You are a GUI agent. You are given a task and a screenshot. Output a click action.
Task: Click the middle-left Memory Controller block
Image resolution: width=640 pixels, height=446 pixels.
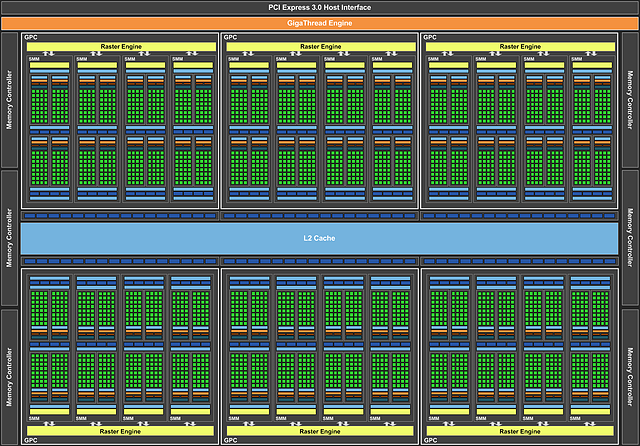click(x=9, y=238)
